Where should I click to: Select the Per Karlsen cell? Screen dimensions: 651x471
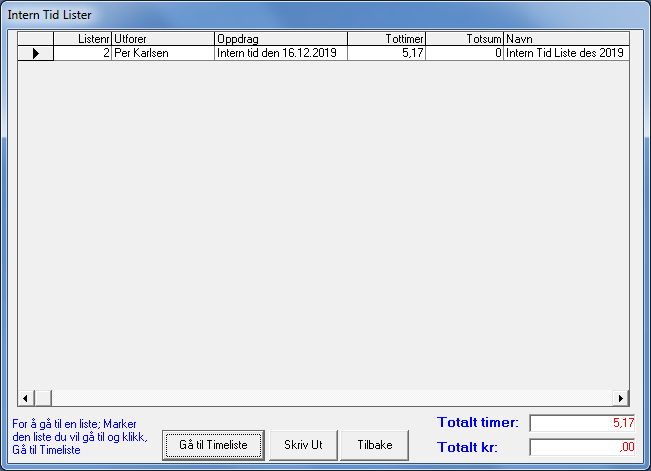163,53
